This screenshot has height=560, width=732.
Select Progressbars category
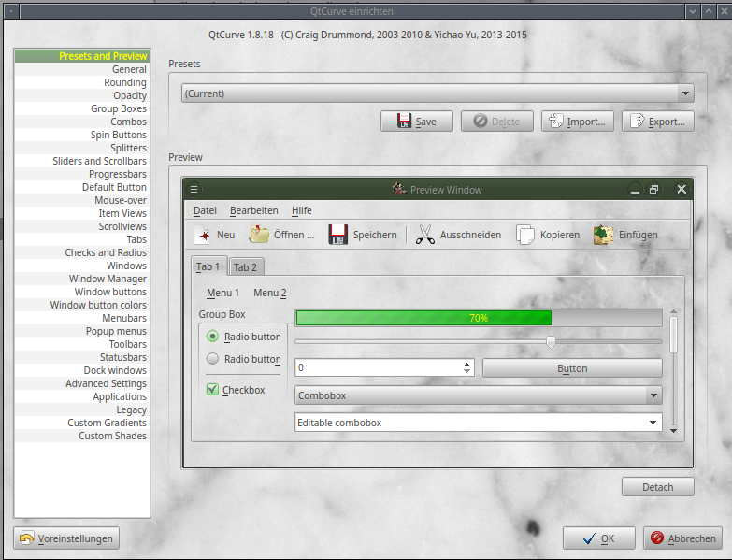[x=82, y=174]
